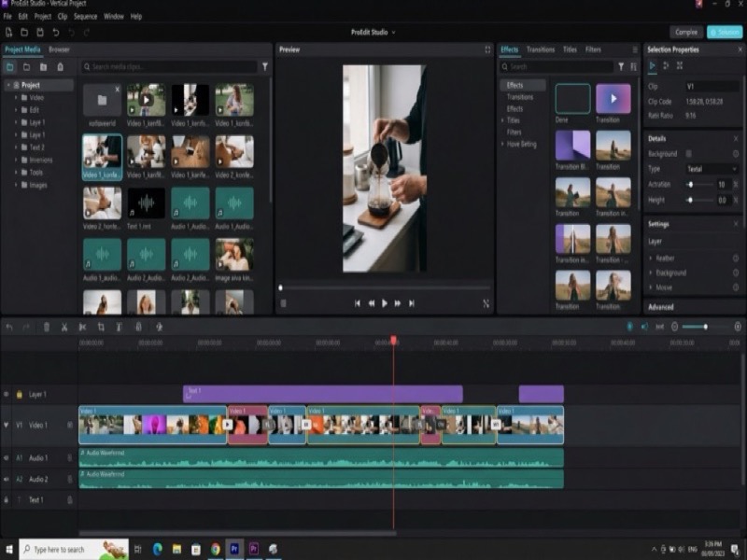
Task: Click the delete trash icon above the timeline
Action: (x=46, y=327)
